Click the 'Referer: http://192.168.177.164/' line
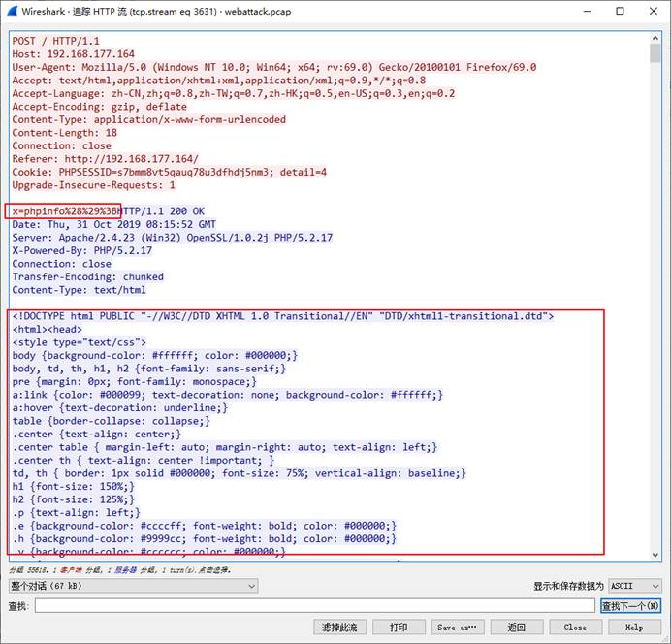 tap(106, 159)
